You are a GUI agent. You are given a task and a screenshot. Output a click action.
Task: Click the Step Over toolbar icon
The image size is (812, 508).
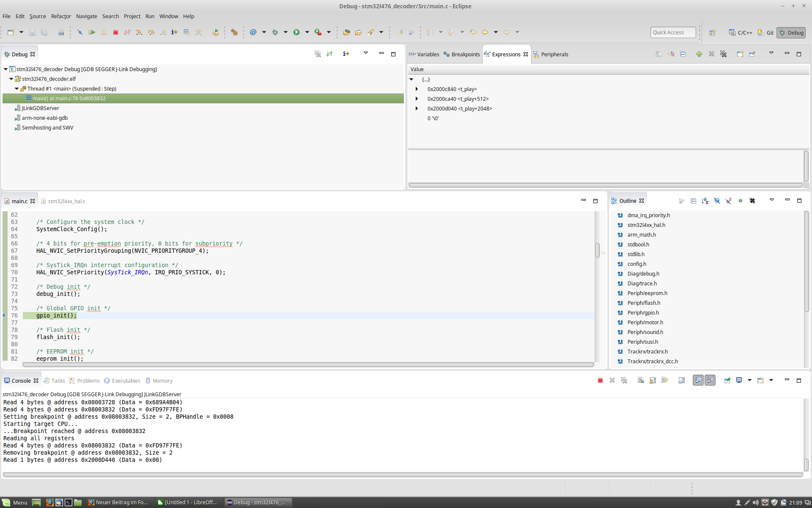point(151,32)
